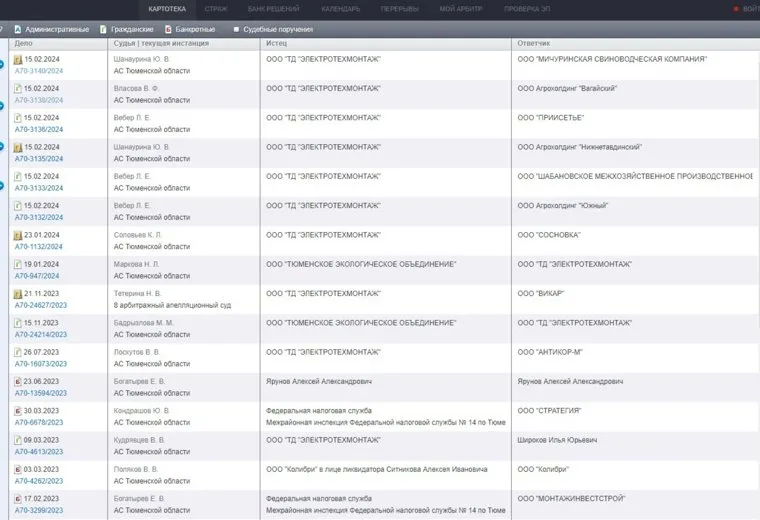
Task: Open case link А70-4262/2023
Action: coord(38,481)
